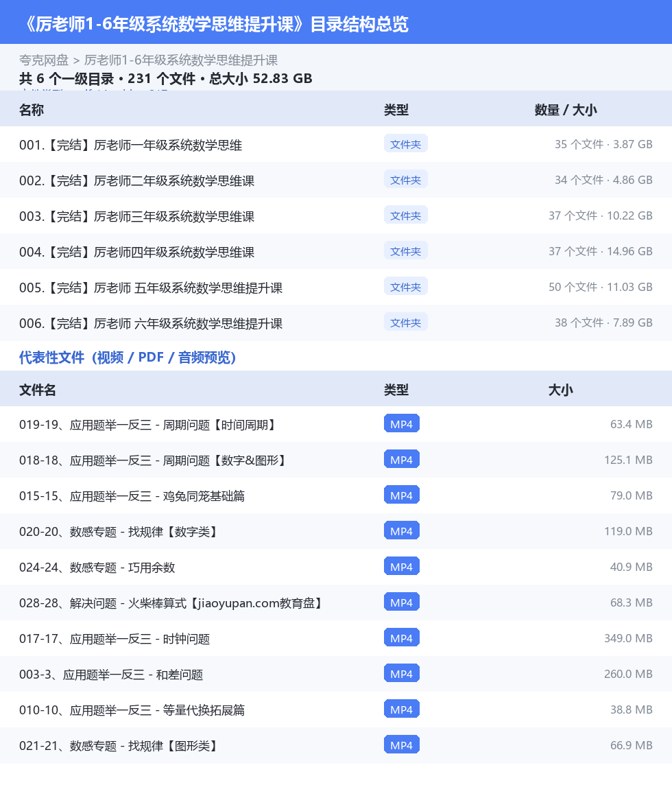
Task: Click the 文件夹 badge in the 006 row
Action: [x=405, y=323]
